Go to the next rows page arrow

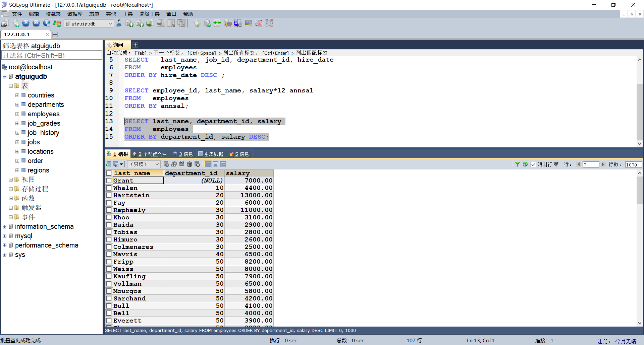pos(603,164)
